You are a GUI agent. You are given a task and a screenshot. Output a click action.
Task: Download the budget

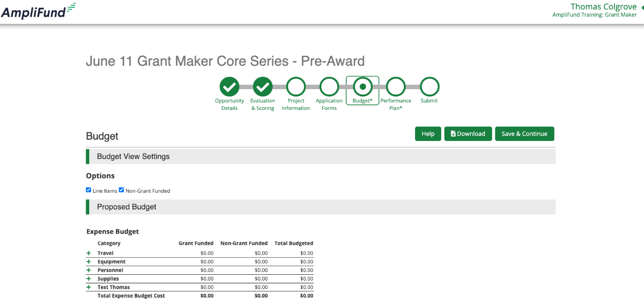click(x=468, y=134)
